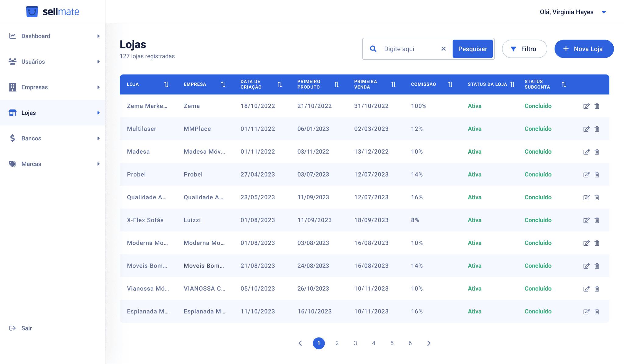
Task: Sort the table by the Loja column
Action: (166, 85)
